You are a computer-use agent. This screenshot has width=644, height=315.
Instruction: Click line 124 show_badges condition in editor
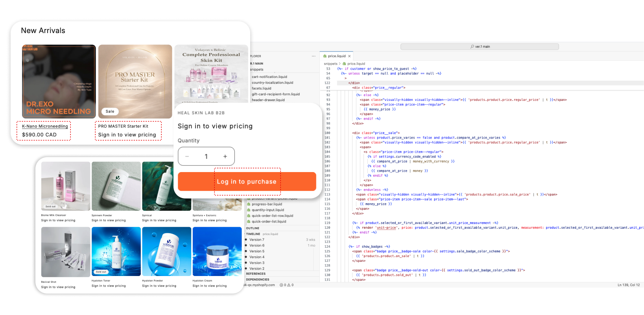pos(369,246)
